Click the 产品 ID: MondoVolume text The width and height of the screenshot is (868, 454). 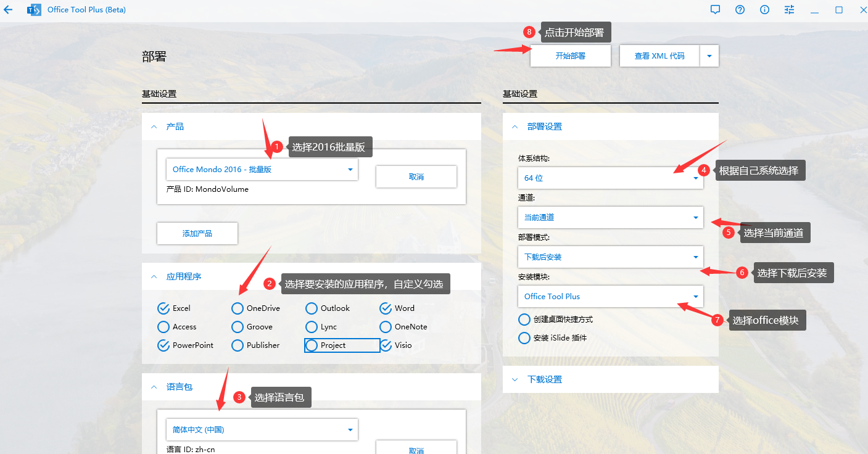[x=208, y=189]
